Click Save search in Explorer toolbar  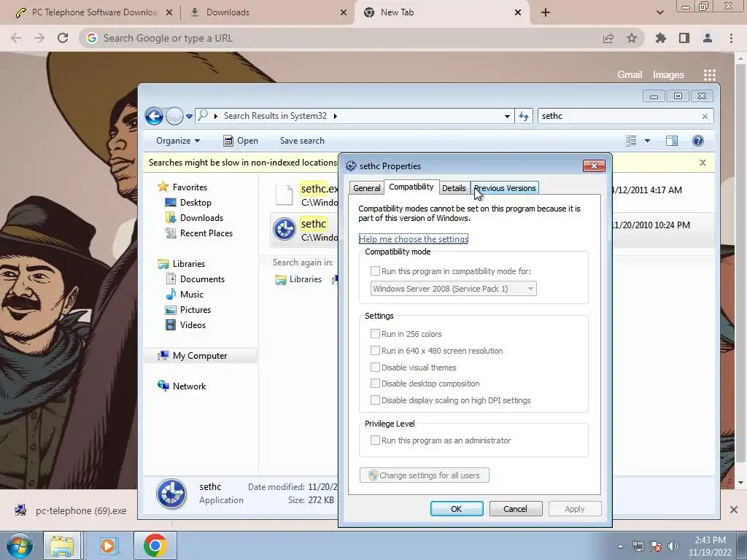point(302,141)
